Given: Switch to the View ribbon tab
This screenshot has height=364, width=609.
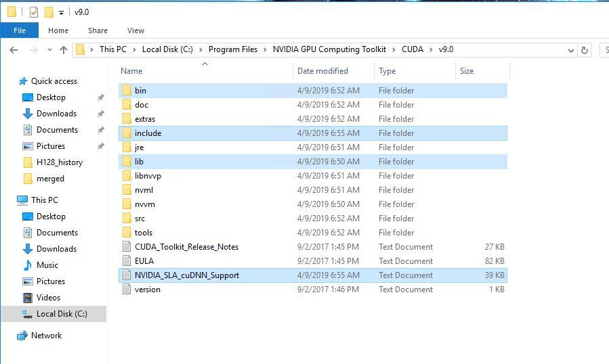Looking at the screenshot, I should 135,30.
